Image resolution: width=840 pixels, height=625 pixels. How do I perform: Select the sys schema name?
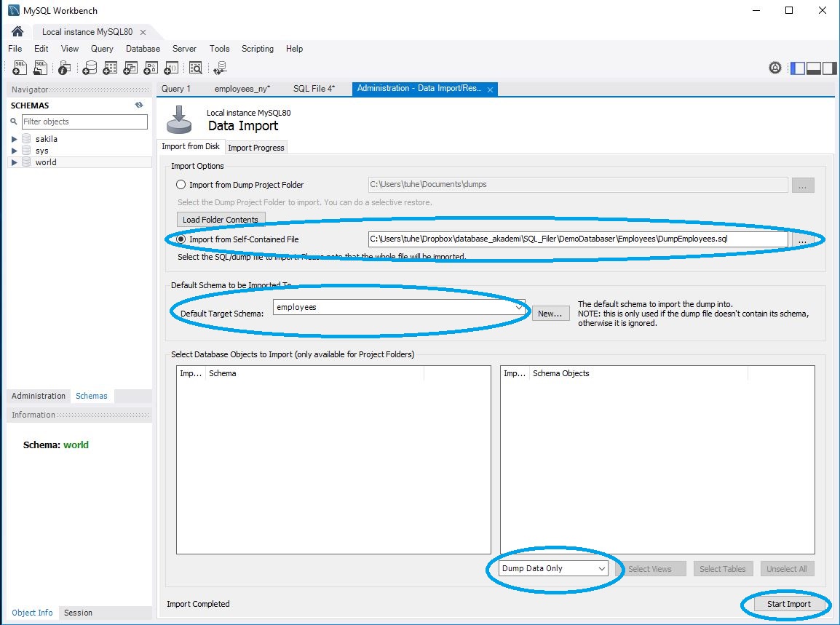point(41,151)
